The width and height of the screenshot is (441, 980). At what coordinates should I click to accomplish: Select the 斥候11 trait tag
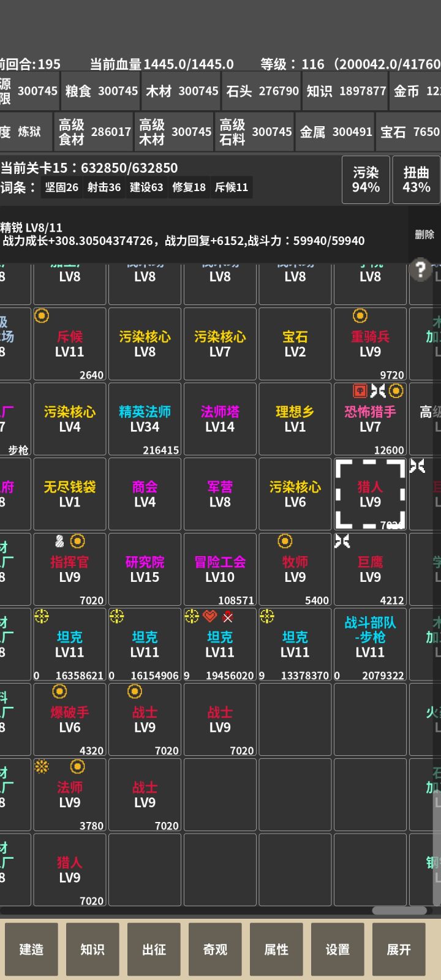click(232, 187)
